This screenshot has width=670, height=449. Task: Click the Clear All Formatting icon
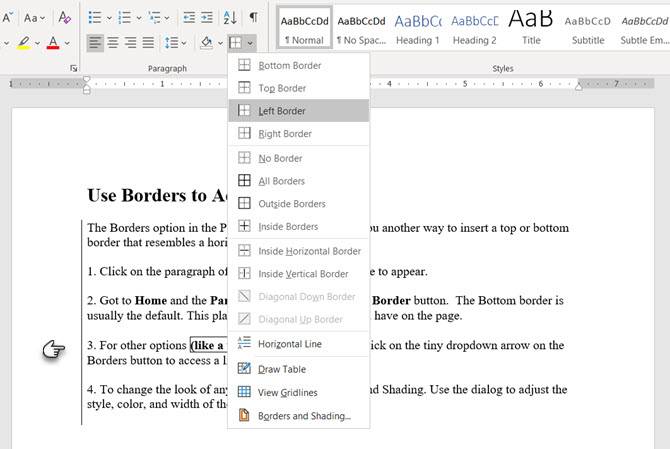click(x=64, y=17)
